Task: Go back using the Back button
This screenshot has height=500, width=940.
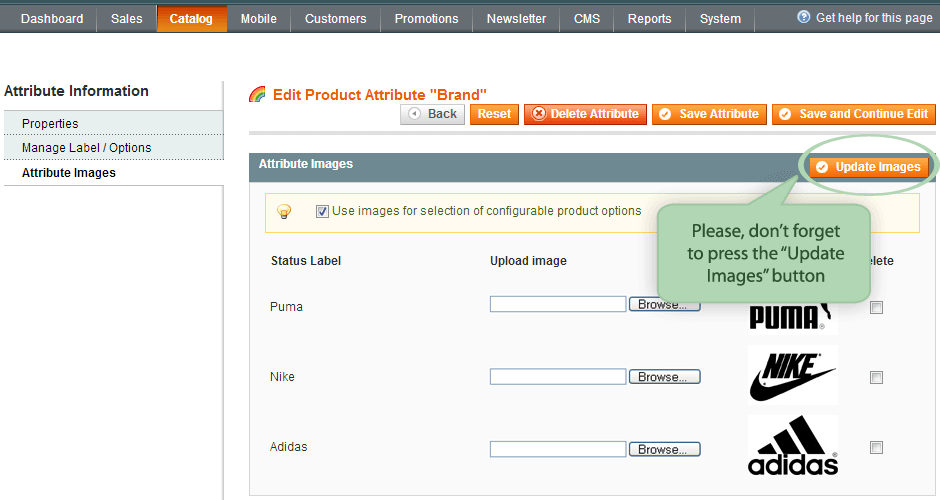Action: [x=432, y=114]
